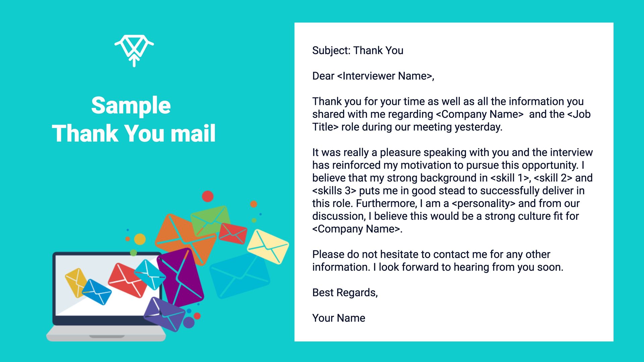644x362 pixels.
Task: Select the blue envelope on laptop screen
Action: tap(97, 292)
